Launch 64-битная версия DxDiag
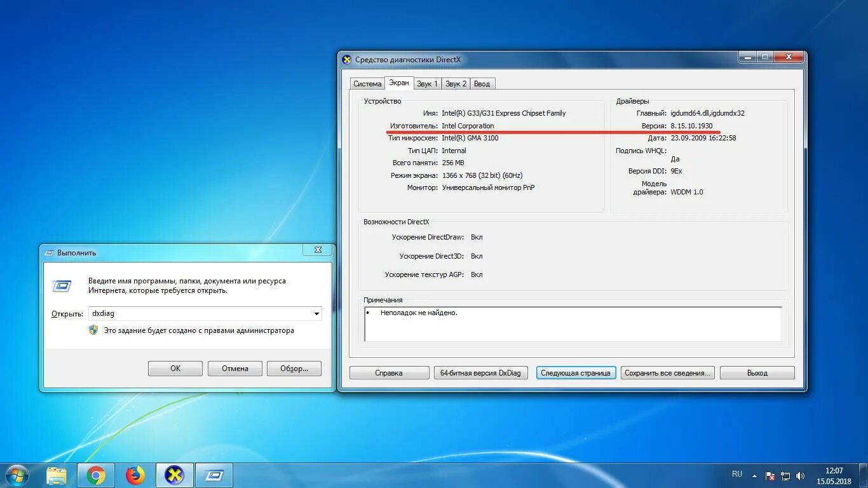The height and width of the screenshot is (488, 868). [480, 373]
